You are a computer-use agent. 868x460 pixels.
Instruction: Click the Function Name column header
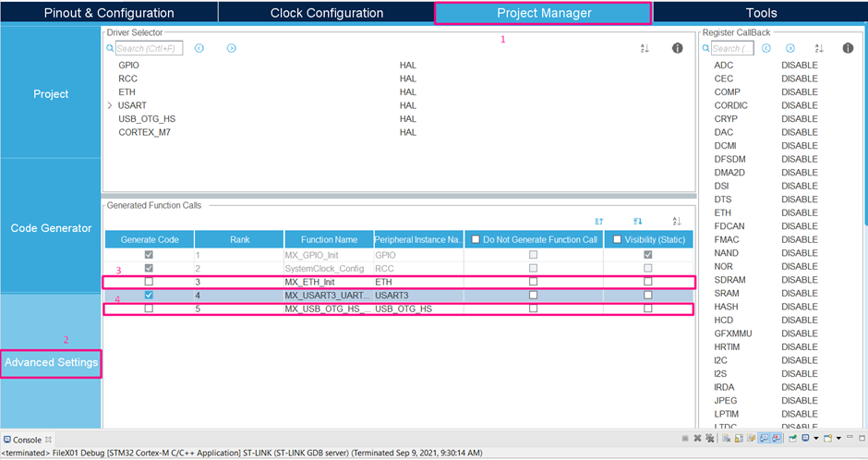(x=329, y=239)
